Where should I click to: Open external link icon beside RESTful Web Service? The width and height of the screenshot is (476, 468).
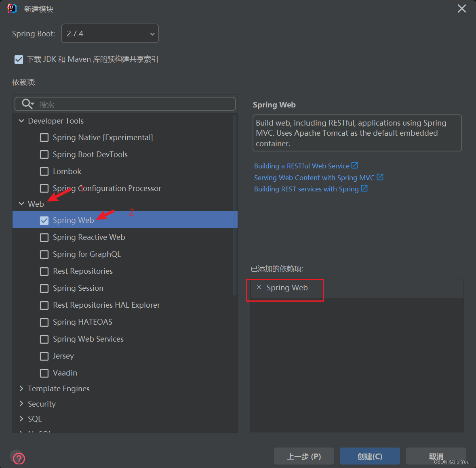(x=354, y=165)
